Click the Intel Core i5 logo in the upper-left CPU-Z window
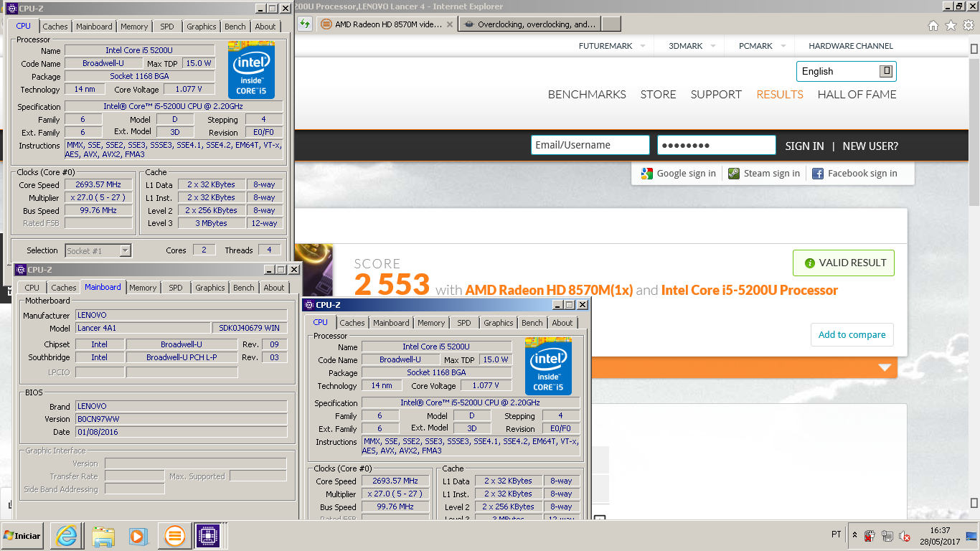The height and width of the screenshot is (551, 980). [251, 70]
